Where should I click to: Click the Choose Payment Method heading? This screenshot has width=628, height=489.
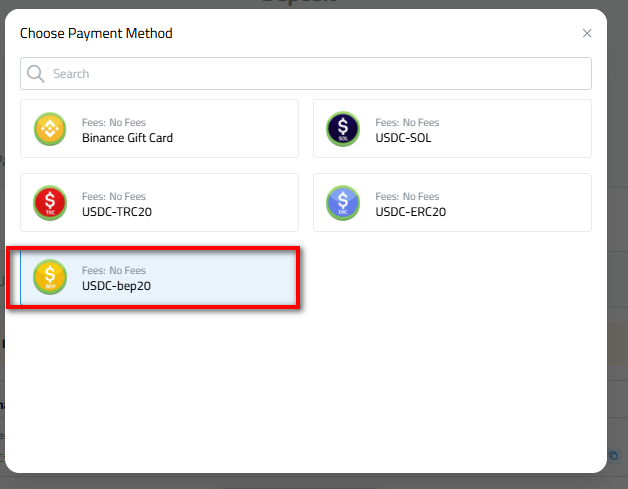[x=96, y=34]
